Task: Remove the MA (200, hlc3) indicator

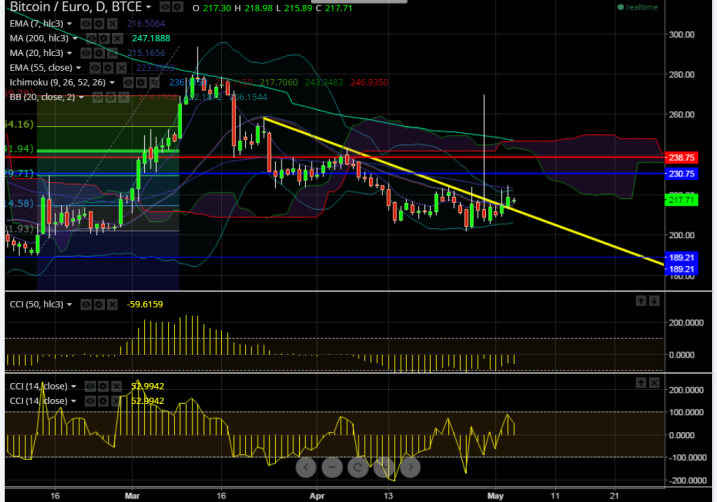Action: (118, 38)
